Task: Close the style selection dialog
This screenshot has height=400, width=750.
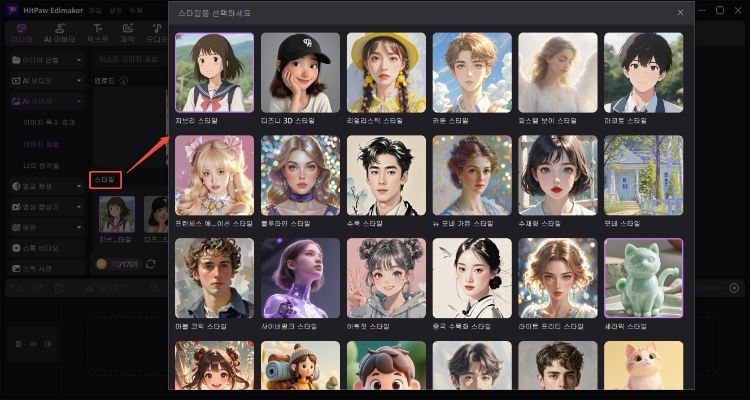Action: point(680,13)
